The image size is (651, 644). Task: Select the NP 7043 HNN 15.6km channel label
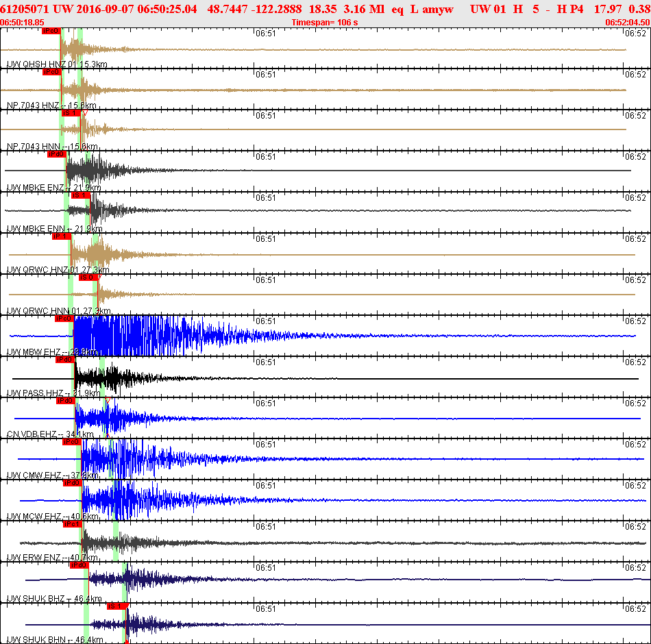52,147
